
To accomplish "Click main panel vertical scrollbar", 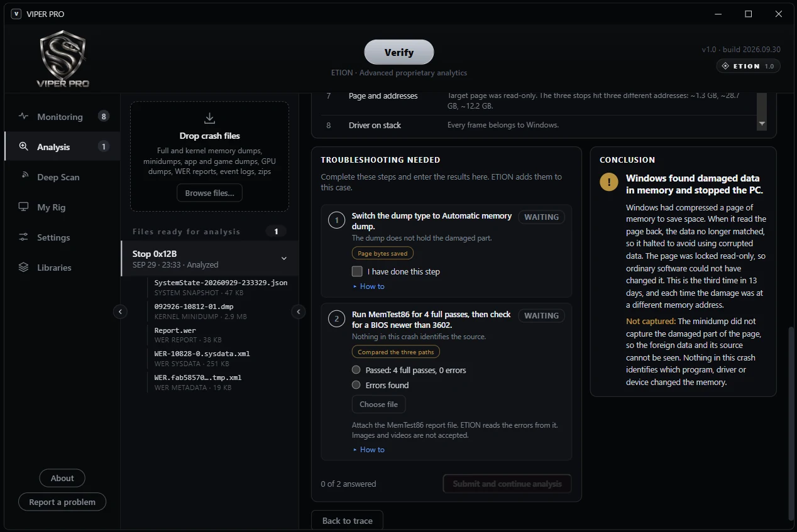I will [791, 424].
